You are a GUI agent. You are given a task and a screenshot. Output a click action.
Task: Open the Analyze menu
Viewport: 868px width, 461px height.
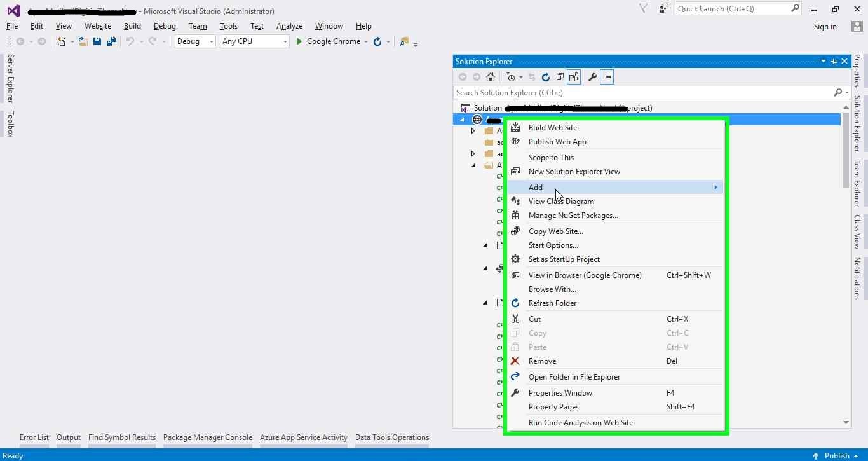click(289, 26)
